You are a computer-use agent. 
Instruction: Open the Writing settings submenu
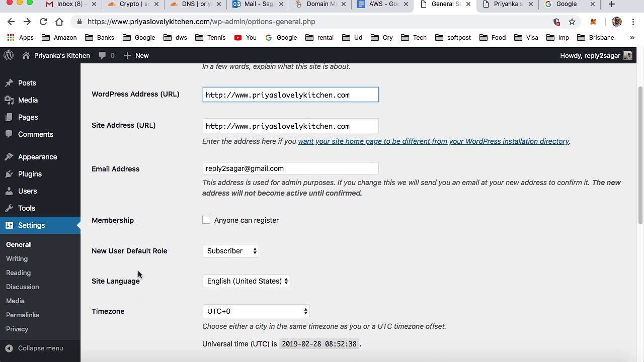click(x=17, y=258)
